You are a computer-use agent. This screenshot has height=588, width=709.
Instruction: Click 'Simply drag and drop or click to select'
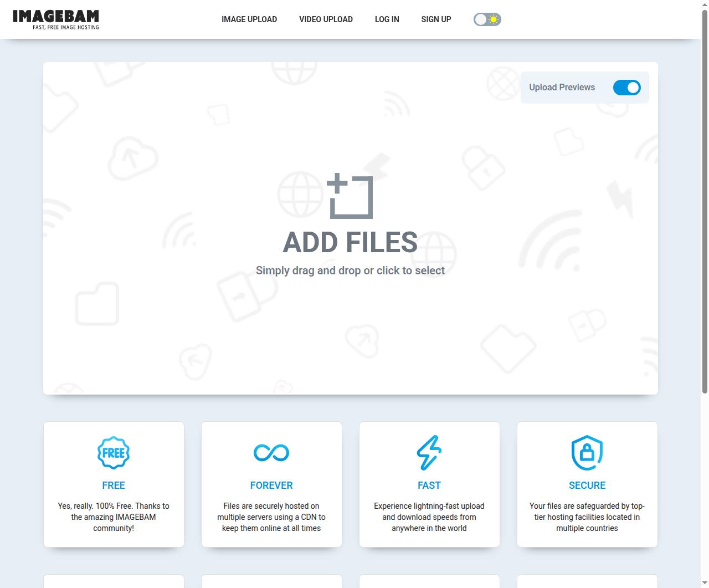(x=350, y=270)
